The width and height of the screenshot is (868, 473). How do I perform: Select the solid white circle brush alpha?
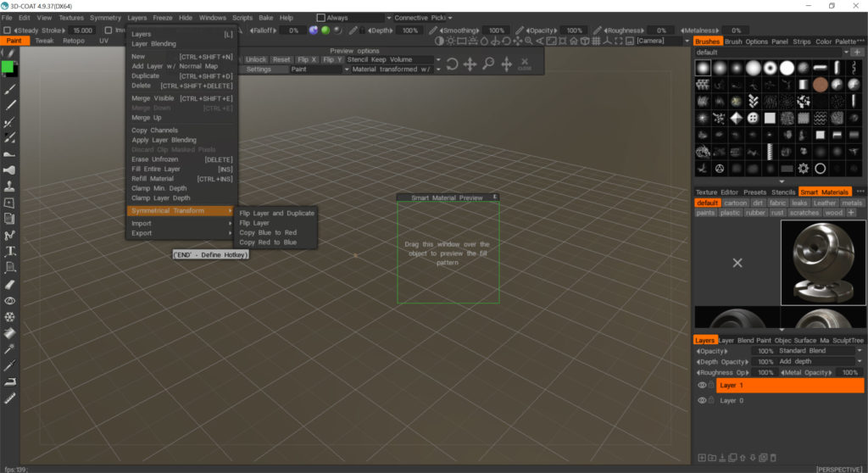coord(787,68)
